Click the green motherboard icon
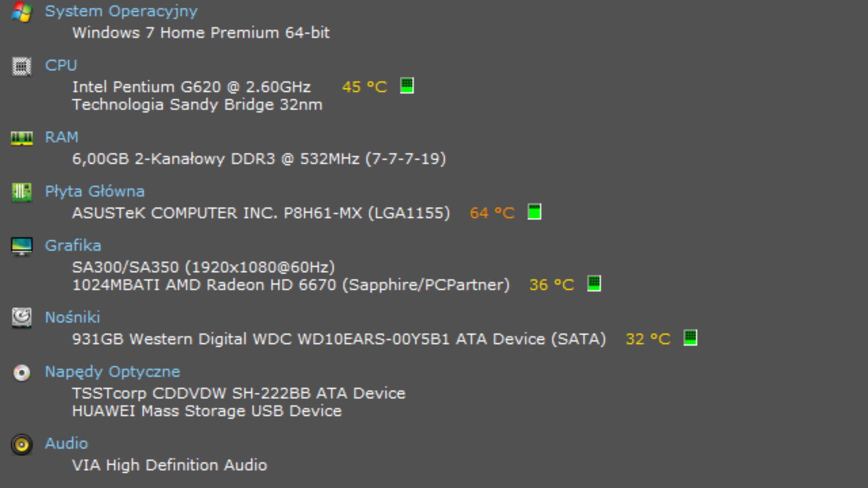Image resolution: width=868 pixels, height=488 pixels. 21,192
